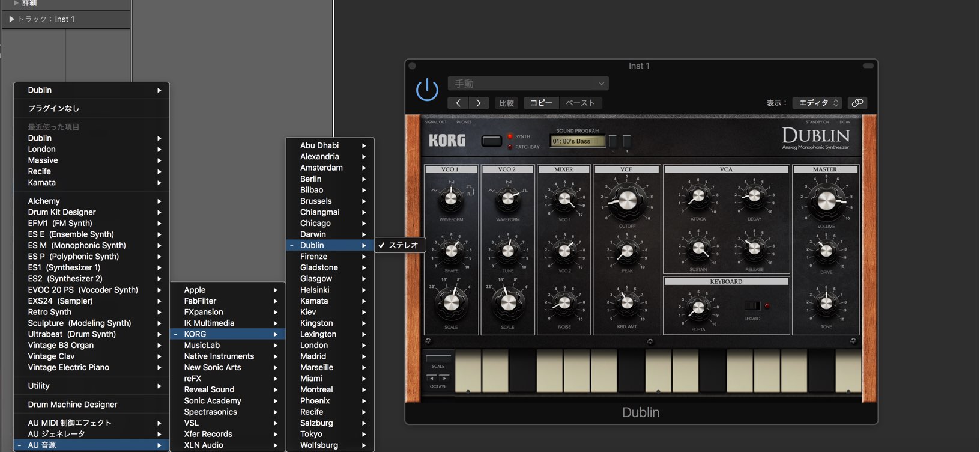This screenshot has height=452, width=980.
Task: Toggle the plugin power bypass icon
Action: [x=427, y=90]
